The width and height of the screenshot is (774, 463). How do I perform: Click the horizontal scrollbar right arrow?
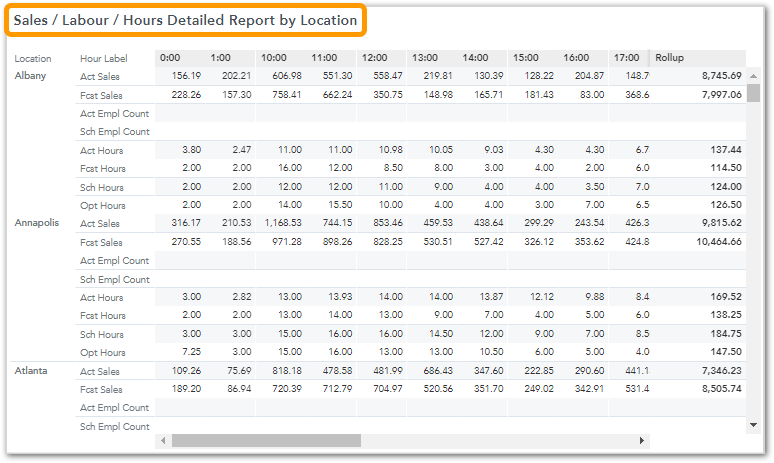pyautogui.click(x=641, y=440)
